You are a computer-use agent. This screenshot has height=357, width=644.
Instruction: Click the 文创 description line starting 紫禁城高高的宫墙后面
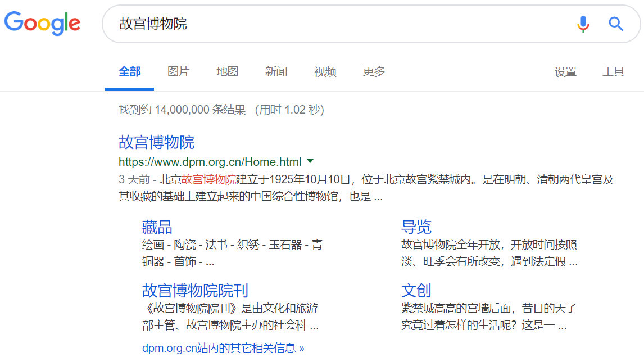click(x=489, y=308)
